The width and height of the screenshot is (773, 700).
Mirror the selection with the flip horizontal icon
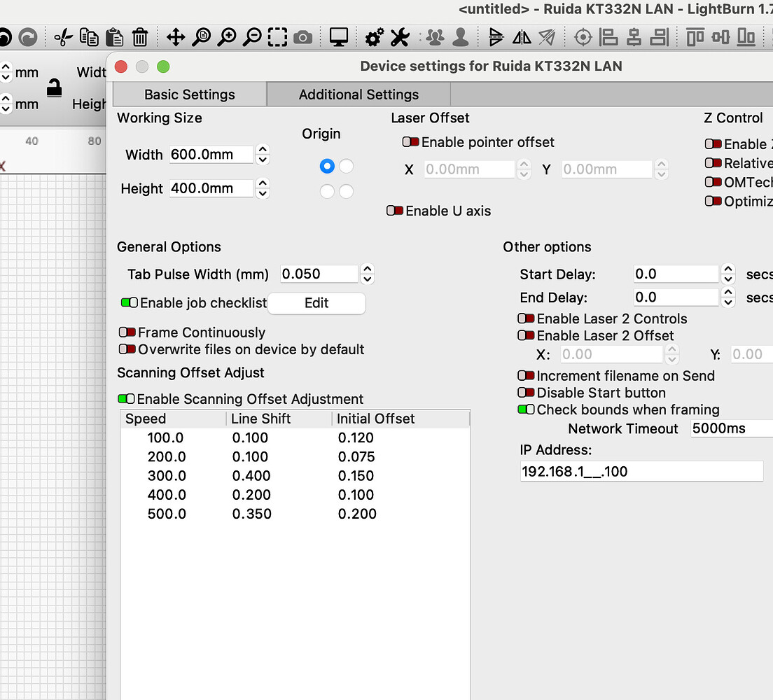(522, 36)
